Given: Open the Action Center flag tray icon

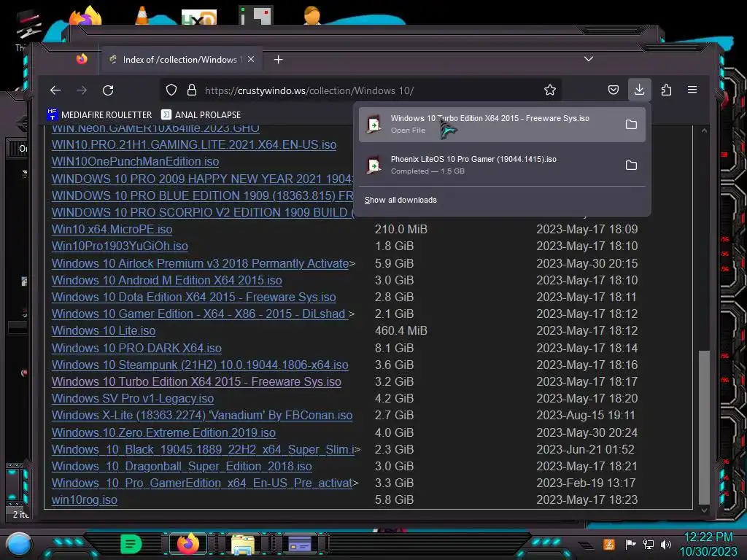Looking at the screenshot, I should 630,544.
